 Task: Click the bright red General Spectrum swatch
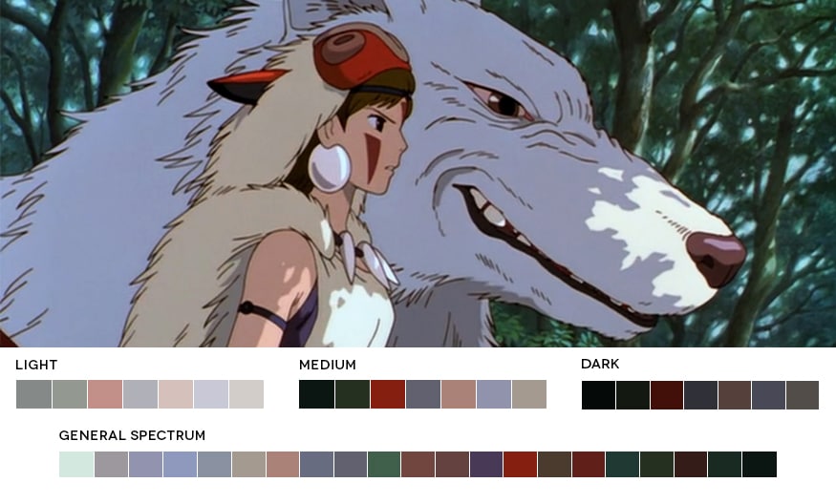click(521, 464)
